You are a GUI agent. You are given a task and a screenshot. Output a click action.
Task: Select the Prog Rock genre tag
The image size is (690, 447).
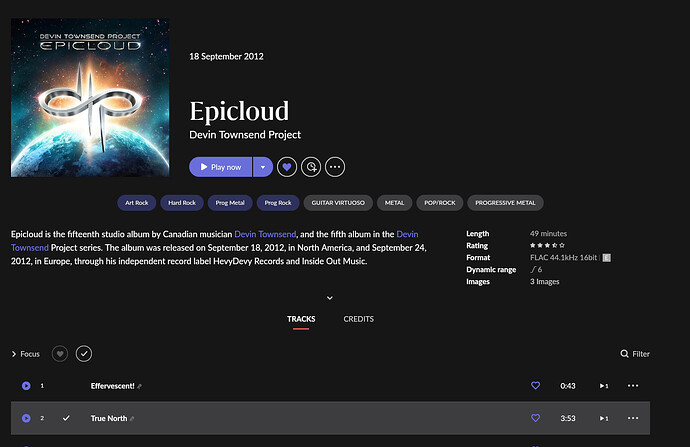278,203
